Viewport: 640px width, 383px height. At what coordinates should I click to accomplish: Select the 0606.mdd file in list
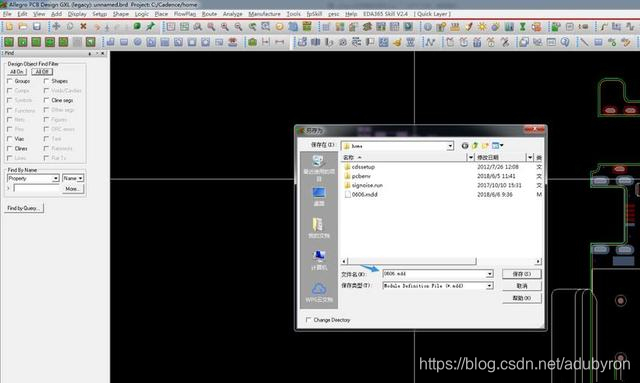coord(360,195)
